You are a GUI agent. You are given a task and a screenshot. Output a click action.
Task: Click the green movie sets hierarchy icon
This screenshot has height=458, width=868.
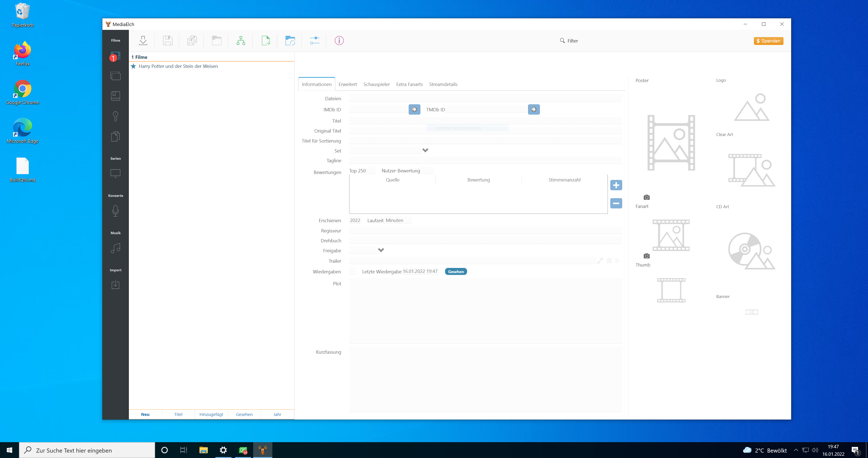[241, 41]
